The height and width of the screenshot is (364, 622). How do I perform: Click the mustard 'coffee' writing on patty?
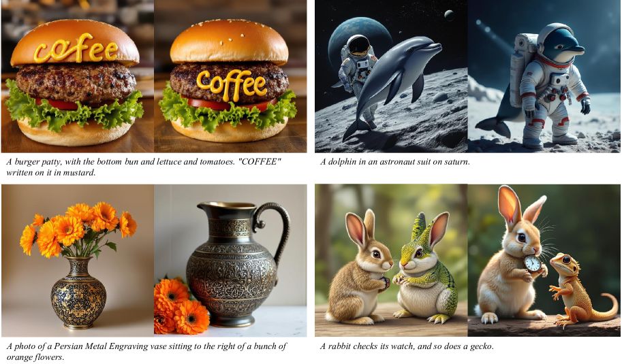[x=232, y=84]
